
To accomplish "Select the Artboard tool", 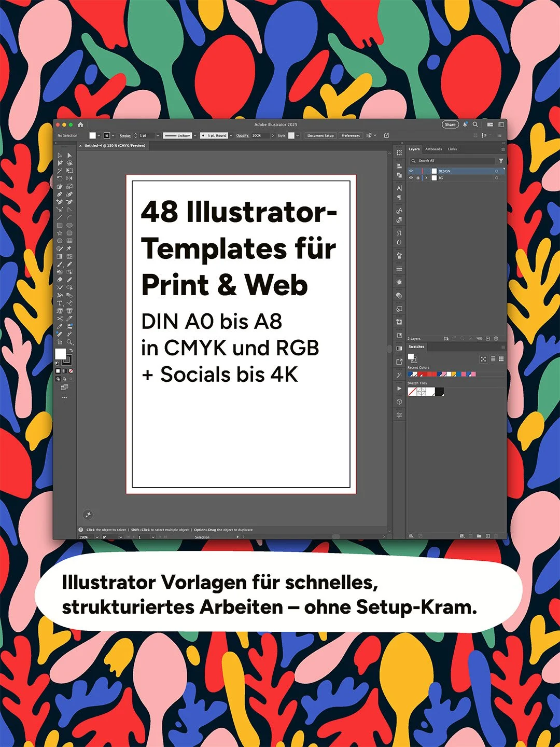I will click(60, 341).
